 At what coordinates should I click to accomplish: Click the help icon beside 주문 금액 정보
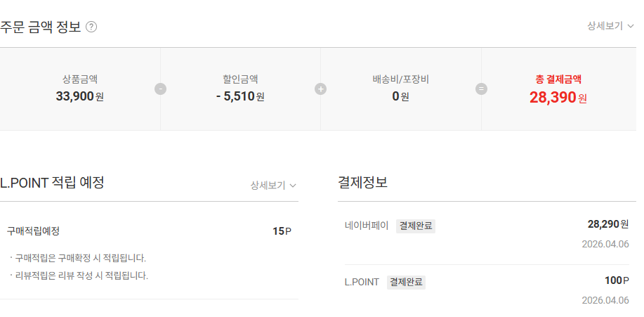(91, 27)
